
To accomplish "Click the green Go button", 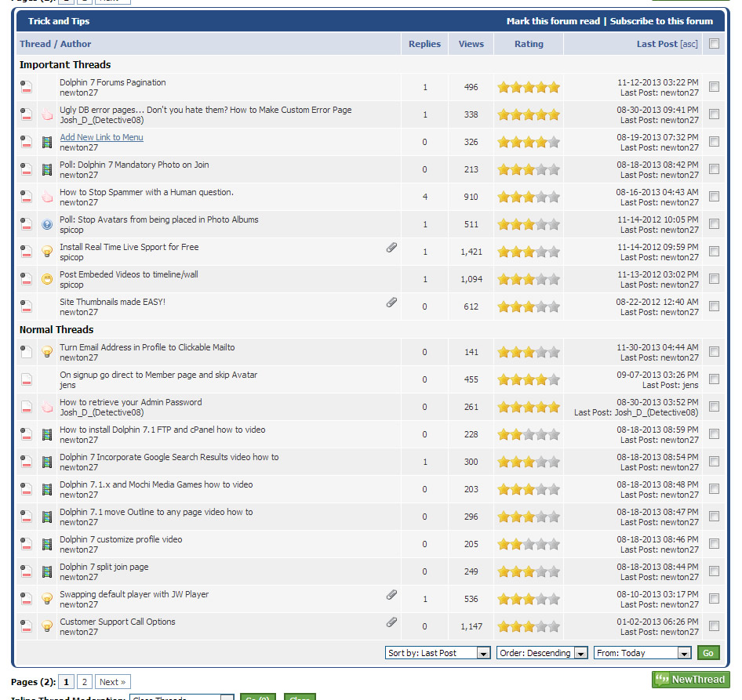I will tap(708, 653).
